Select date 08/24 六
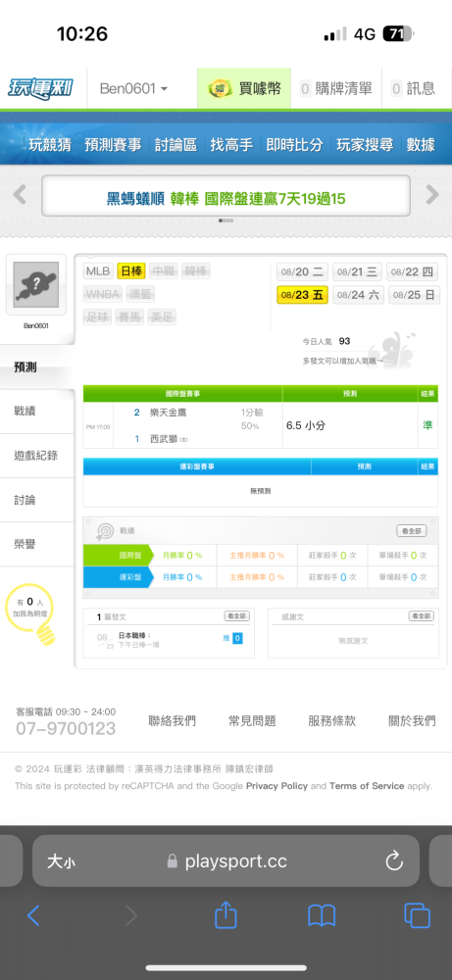 click(359, 295)
